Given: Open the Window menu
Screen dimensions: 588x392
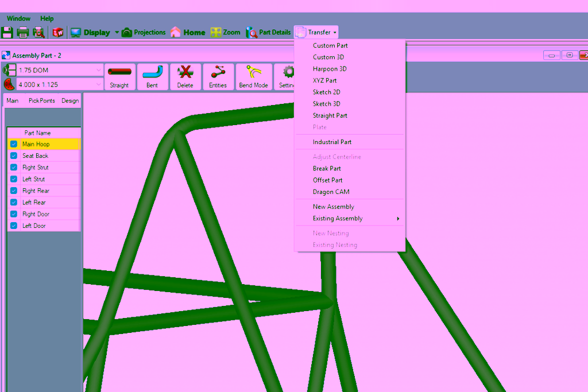Looking at the screenshot, I should click(x=18, y=18).
